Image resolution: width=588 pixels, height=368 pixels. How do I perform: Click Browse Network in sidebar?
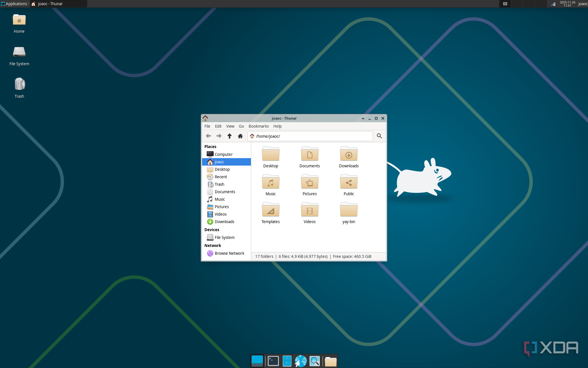tap(227, 253)
